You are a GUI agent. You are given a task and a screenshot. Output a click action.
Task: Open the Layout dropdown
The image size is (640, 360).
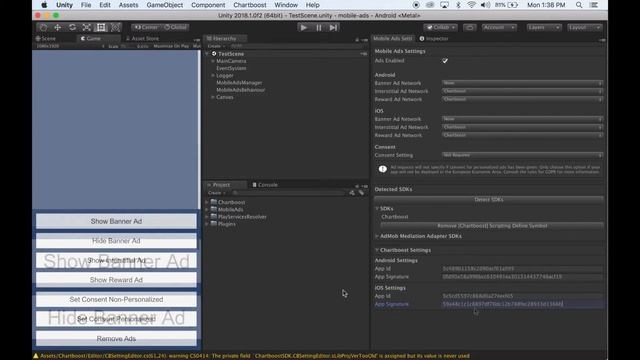point(584,27)
